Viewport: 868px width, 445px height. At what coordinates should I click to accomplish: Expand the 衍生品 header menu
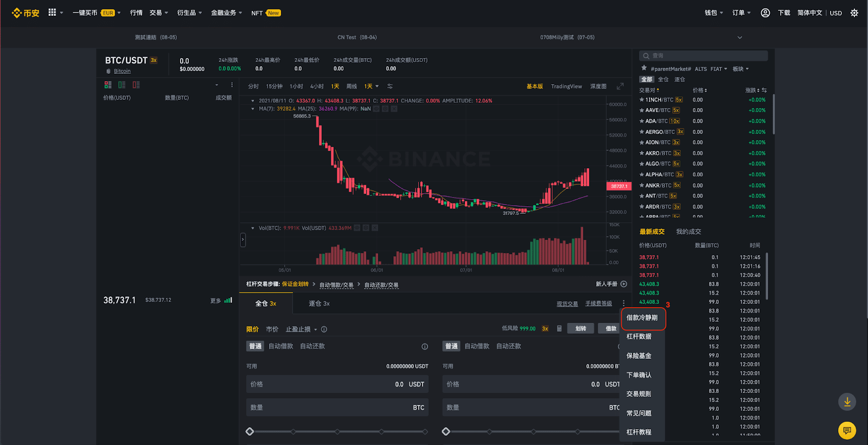tap(189, 12)
